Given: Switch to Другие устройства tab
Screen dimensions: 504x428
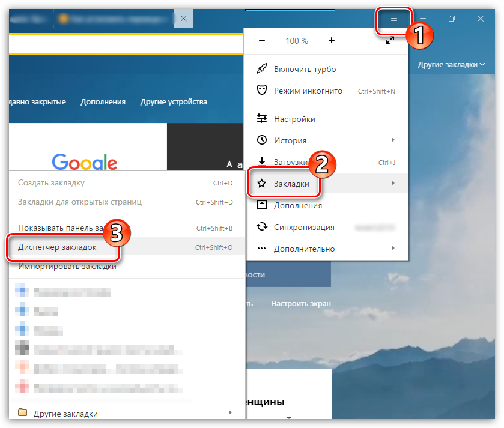Looking at the screenshot, I should (x=174, y=102).
